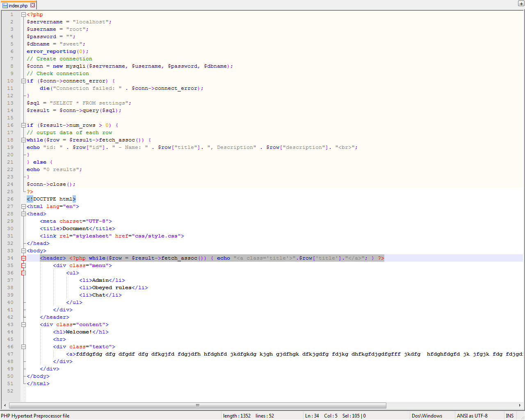Click the 'lines : 52' status entry
525x420 pixels.
(x=265, y=415)
